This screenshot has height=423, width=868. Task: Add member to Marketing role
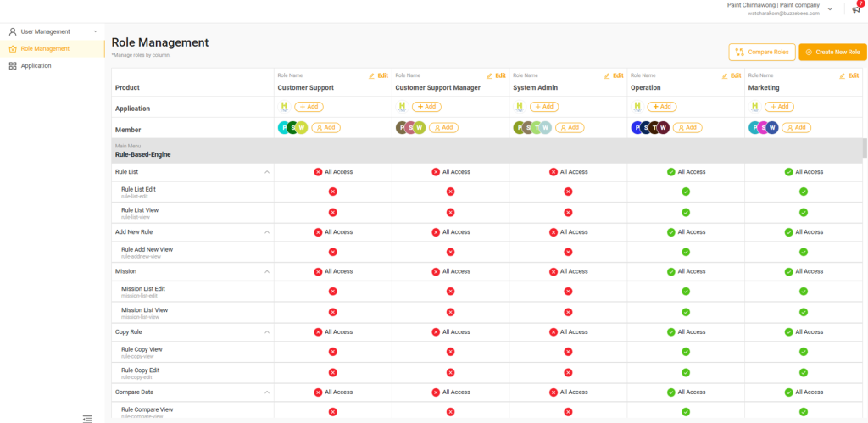point(797,127)
